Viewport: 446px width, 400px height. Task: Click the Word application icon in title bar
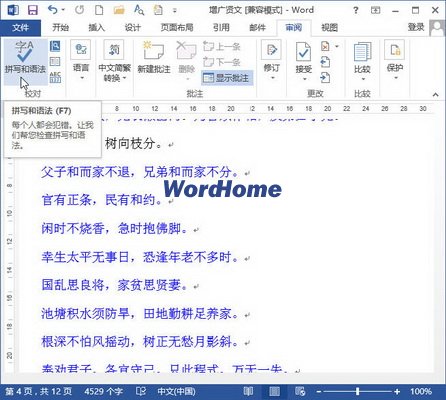click(x=13, y=10)
